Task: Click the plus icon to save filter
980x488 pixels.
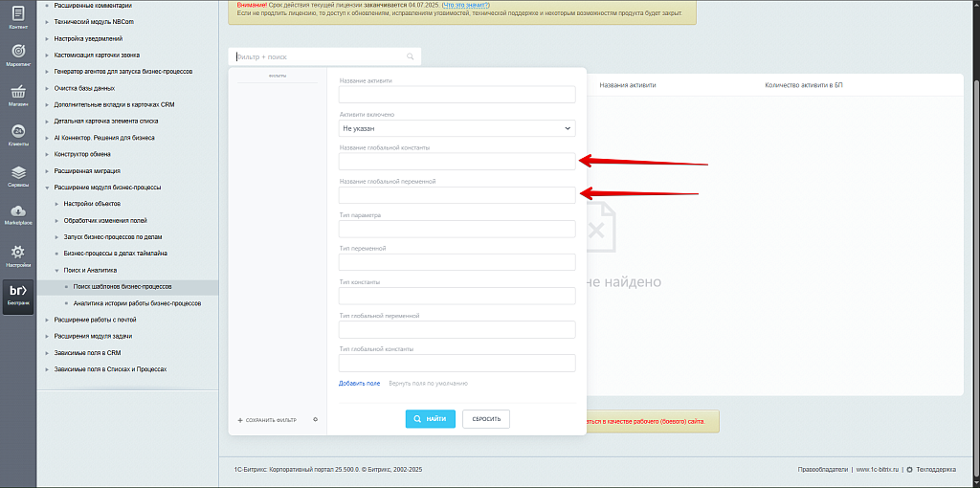Action: (240, 420)
